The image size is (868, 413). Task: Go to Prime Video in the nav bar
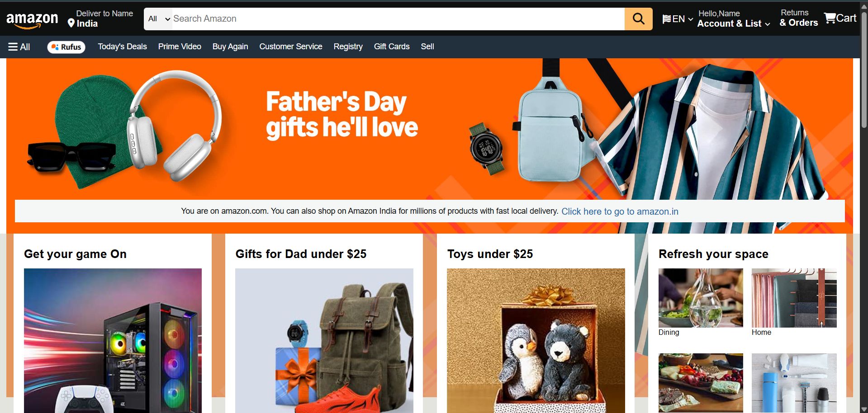click(x=180, y=47)
